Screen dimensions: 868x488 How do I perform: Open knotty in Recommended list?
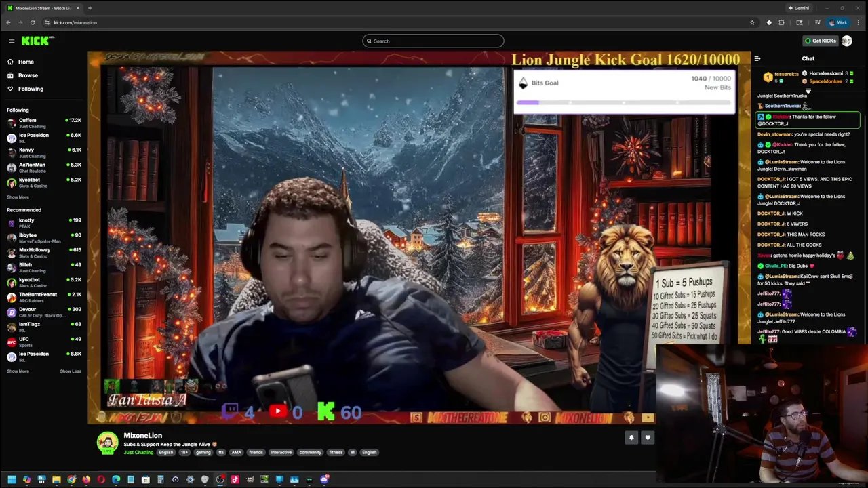click(43, 223)
